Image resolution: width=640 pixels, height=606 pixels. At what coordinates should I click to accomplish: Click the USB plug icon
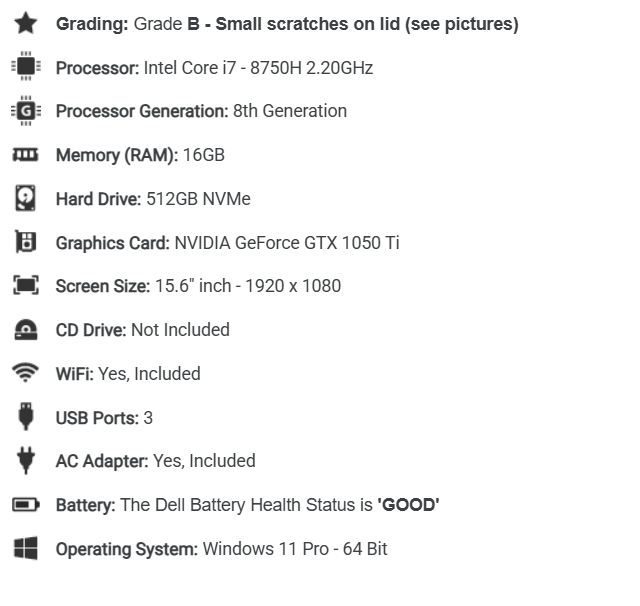(x=26, y=417)
